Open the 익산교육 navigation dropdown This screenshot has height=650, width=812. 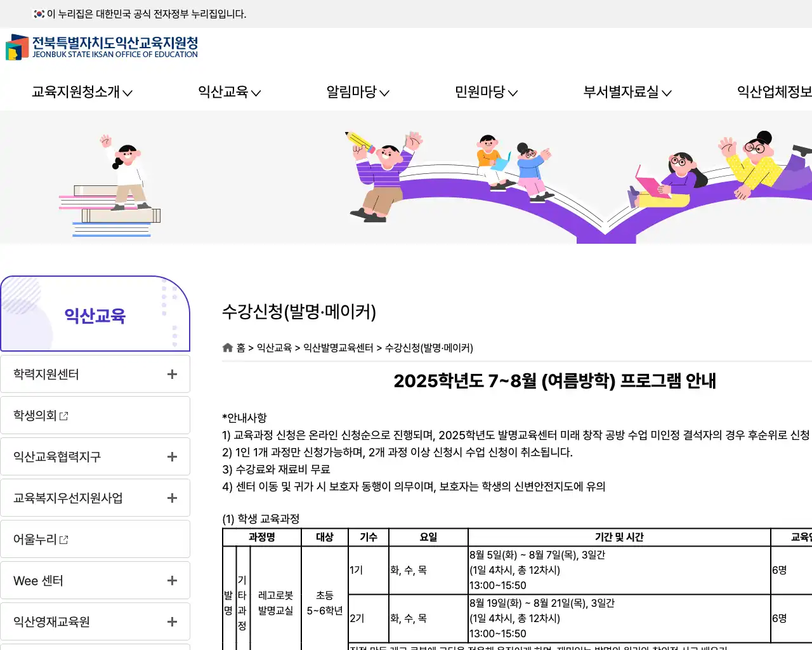pos(229,92)
